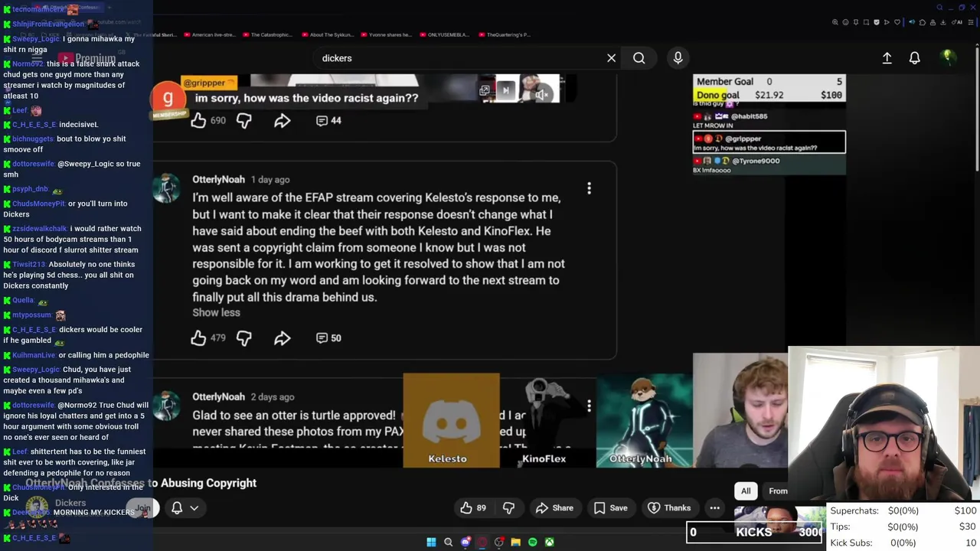Share OtterlyNoah's post from 1 day ago
The image size is (980, 551).
[x=282, y=337]
